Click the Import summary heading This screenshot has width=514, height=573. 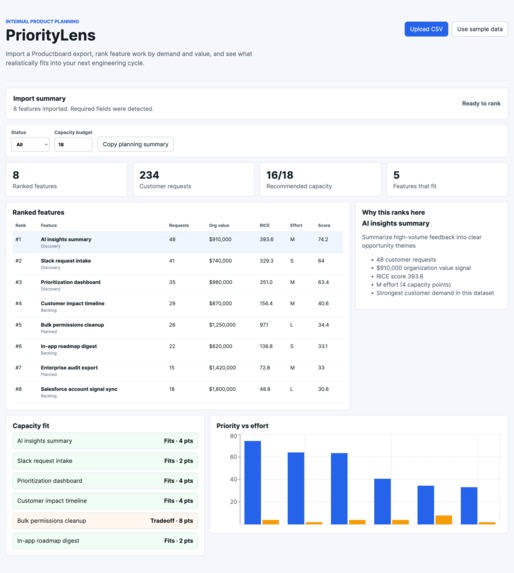tap(39, 99)
